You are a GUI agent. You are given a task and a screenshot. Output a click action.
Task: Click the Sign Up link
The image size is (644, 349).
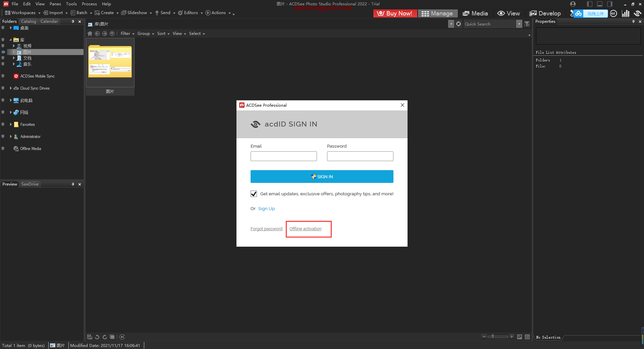click(266, 209)
